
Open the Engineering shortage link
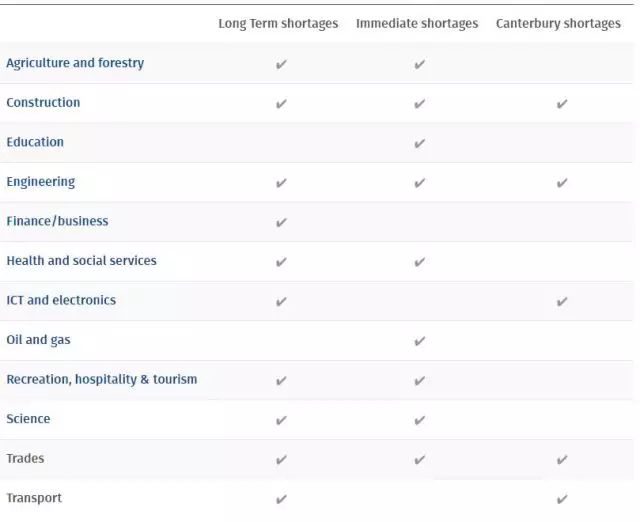41,182
